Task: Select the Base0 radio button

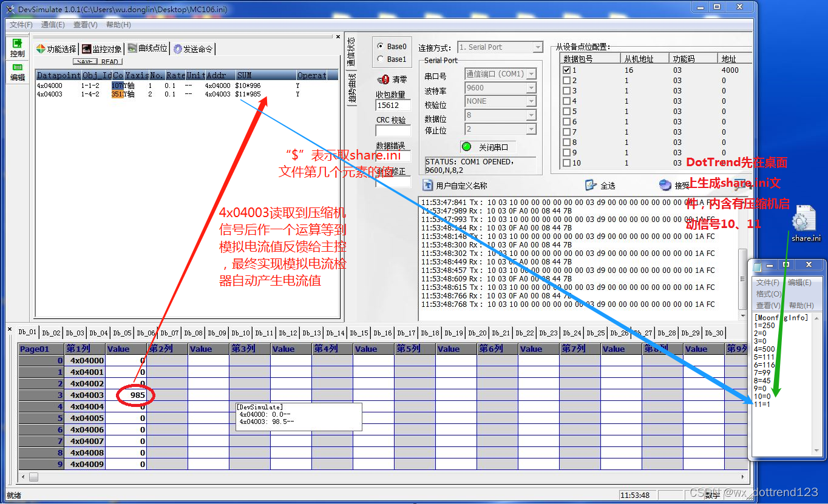Action: tap(381, 46)
